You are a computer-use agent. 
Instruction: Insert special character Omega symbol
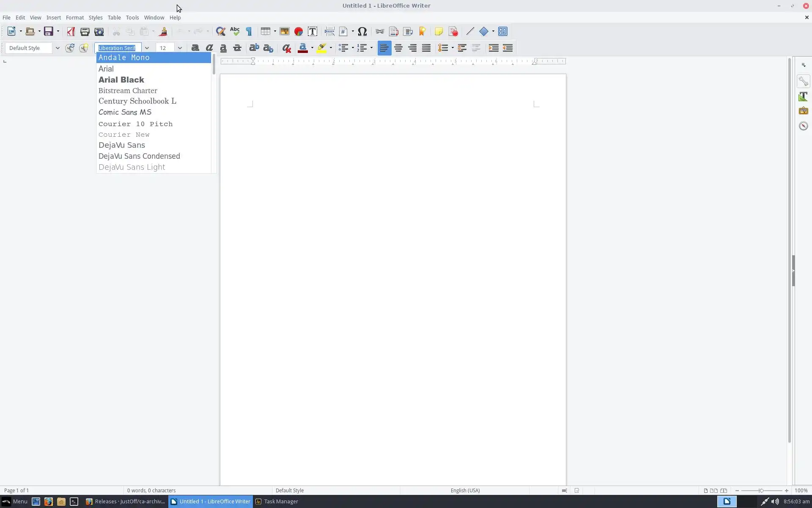click(362, 31)
